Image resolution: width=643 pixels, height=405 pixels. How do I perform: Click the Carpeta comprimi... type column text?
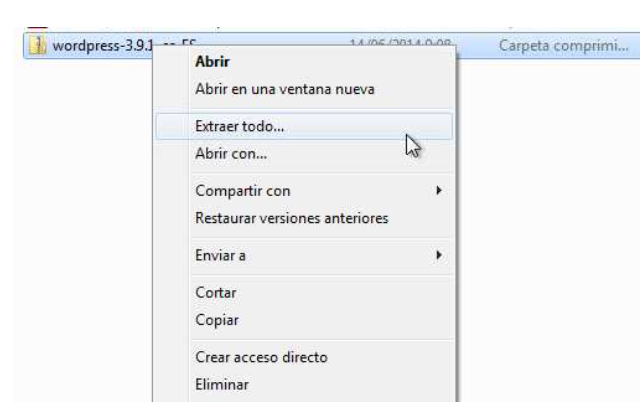563,46
